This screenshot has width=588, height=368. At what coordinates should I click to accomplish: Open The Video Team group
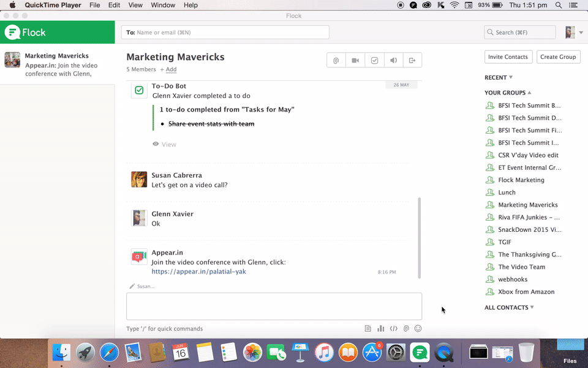[521, 267]
